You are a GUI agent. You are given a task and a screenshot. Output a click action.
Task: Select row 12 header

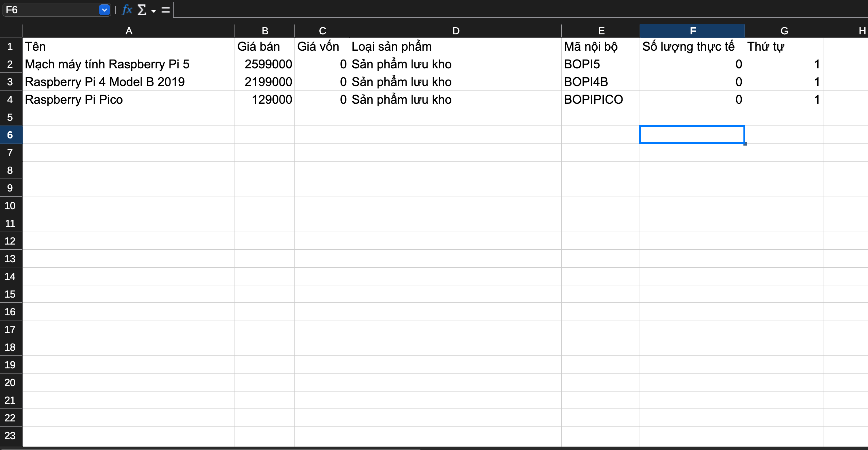pyautogui.click(x=10, y=241)
